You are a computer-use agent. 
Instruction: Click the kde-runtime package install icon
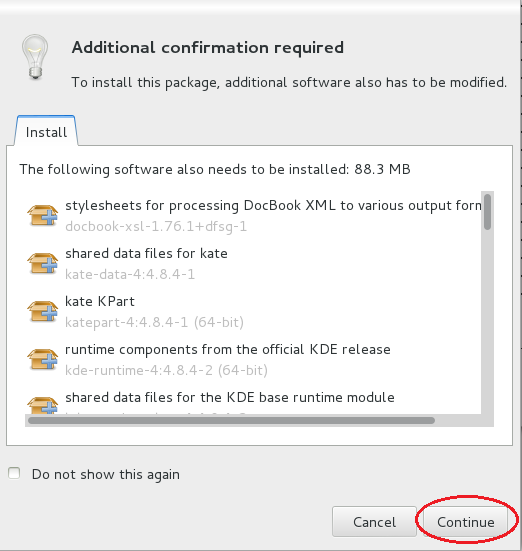click(43, 359)
